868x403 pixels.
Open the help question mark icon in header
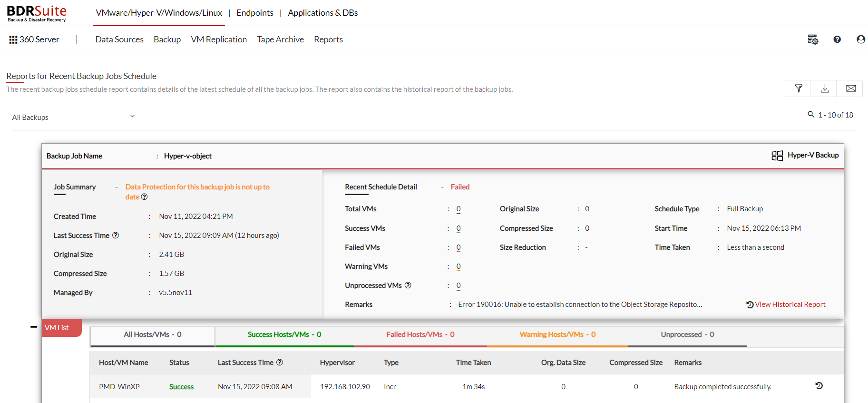[x=837, y=39]
